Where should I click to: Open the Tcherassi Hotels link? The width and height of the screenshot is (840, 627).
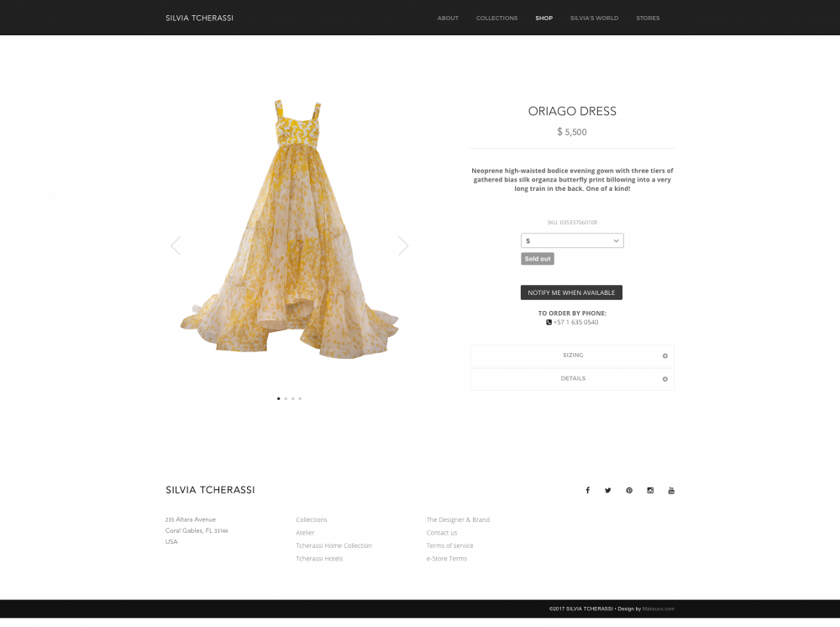pyautogui.click(x=319, y=558)
